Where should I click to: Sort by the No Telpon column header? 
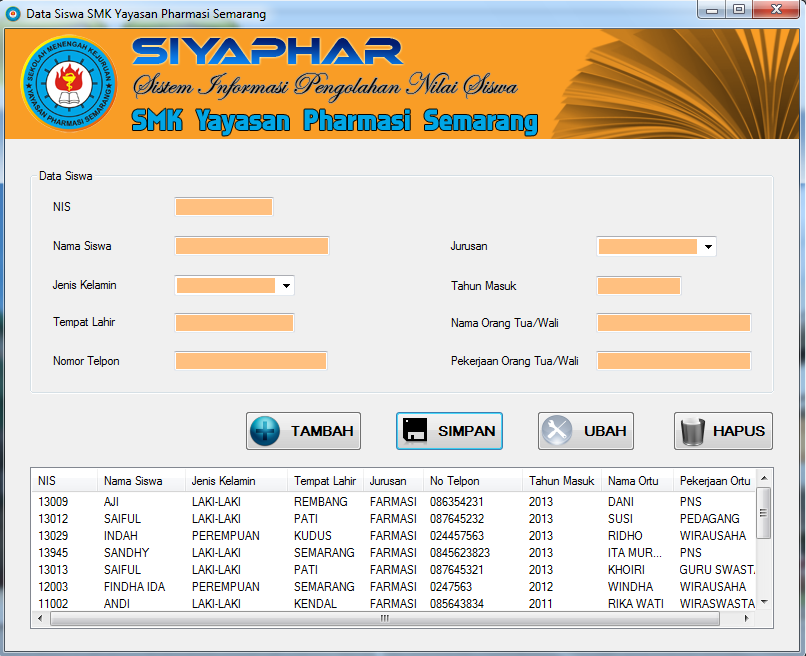point(472,481)
